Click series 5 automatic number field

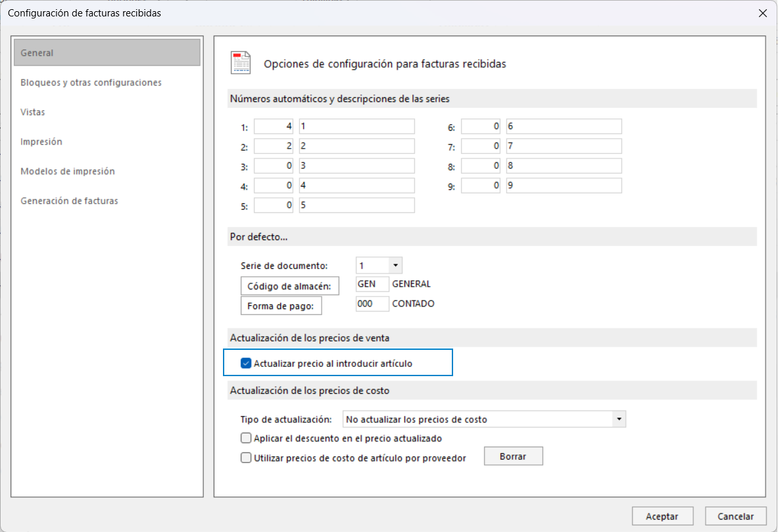click(x=274, y=205)
